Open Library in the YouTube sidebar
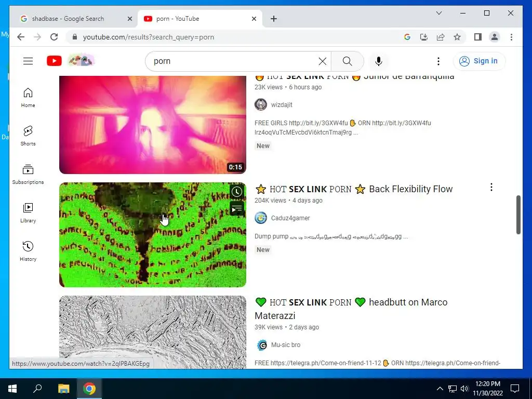The height and width of the screenshot is (399, 532). pos(28,212)
